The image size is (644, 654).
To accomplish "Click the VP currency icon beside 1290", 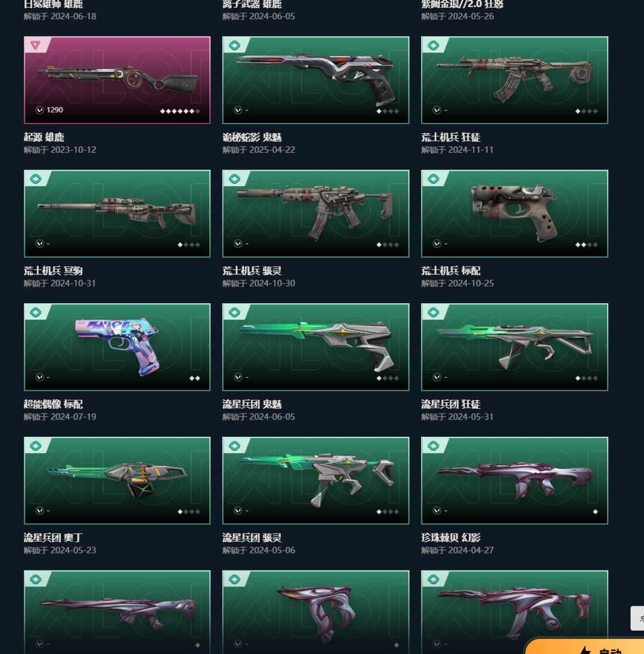I will point(39,110).
